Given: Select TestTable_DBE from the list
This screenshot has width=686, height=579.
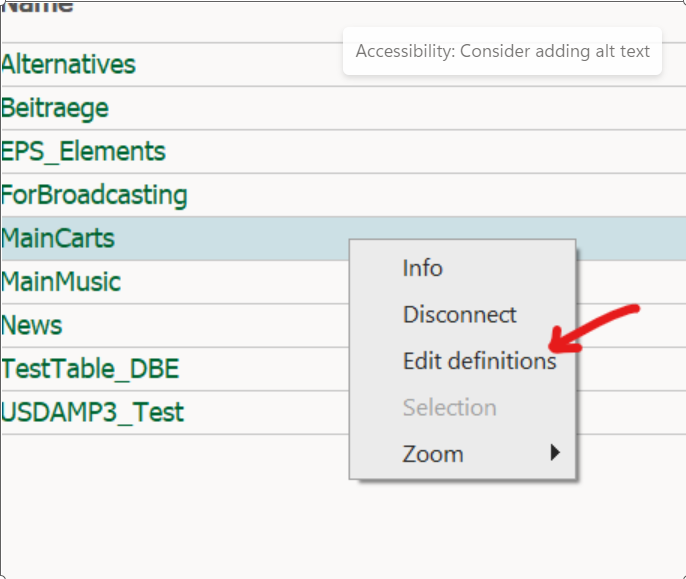Looking at the screenshot, I should coord(90,369).
